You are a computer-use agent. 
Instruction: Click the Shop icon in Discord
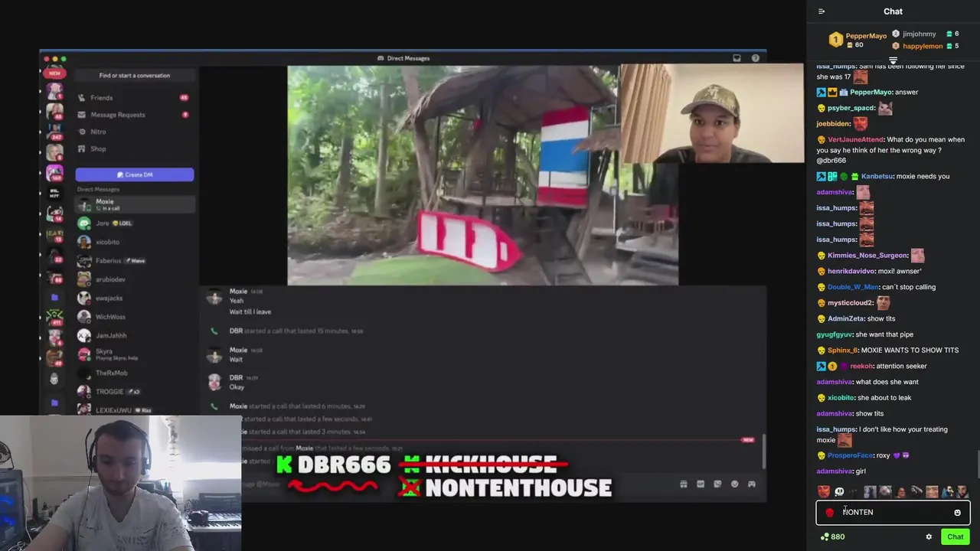(81, 148)
